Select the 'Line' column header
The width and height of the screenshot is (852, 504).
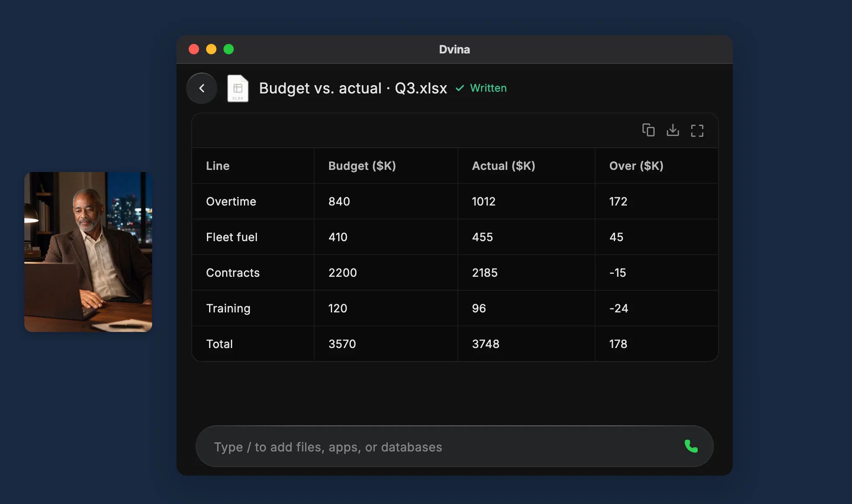tap(218, 166)
